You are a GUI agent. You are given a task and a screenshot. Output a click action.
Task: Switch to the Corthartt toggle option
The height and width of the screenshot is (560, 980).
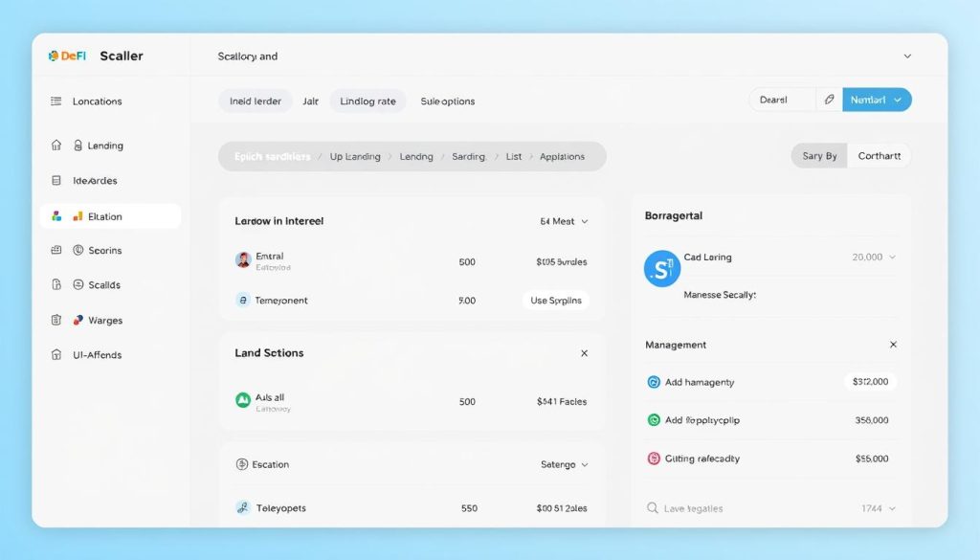tap(879, 155)
